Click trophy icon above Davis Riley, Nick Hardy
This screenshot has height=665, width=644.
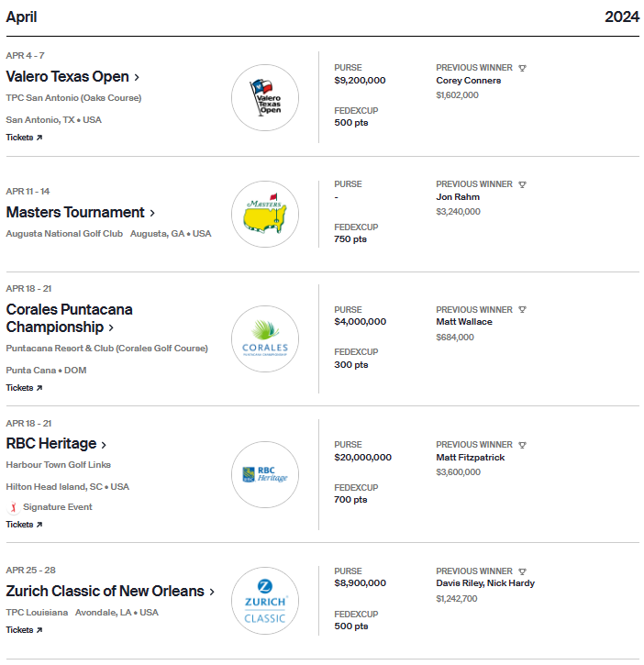pyautogui.click(x=522, y=571)
